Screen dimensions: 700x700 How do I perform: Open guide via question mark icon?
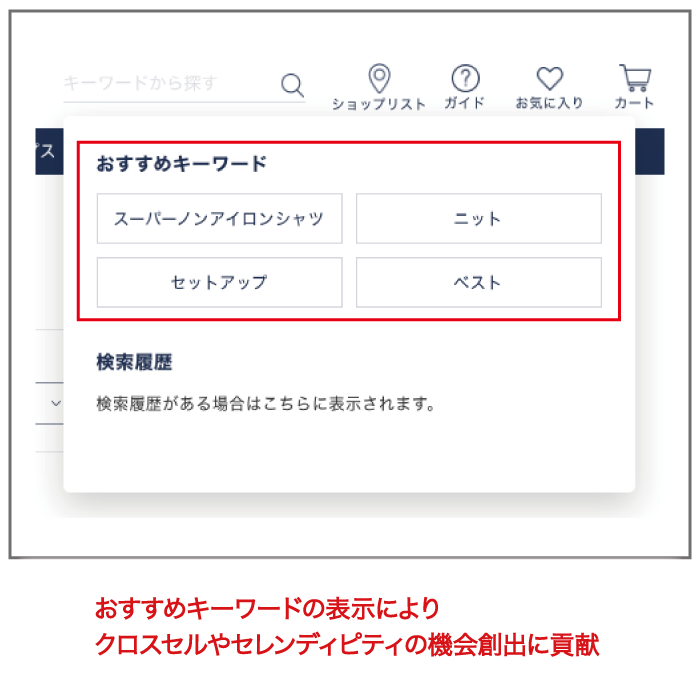(x=466, y=78)
